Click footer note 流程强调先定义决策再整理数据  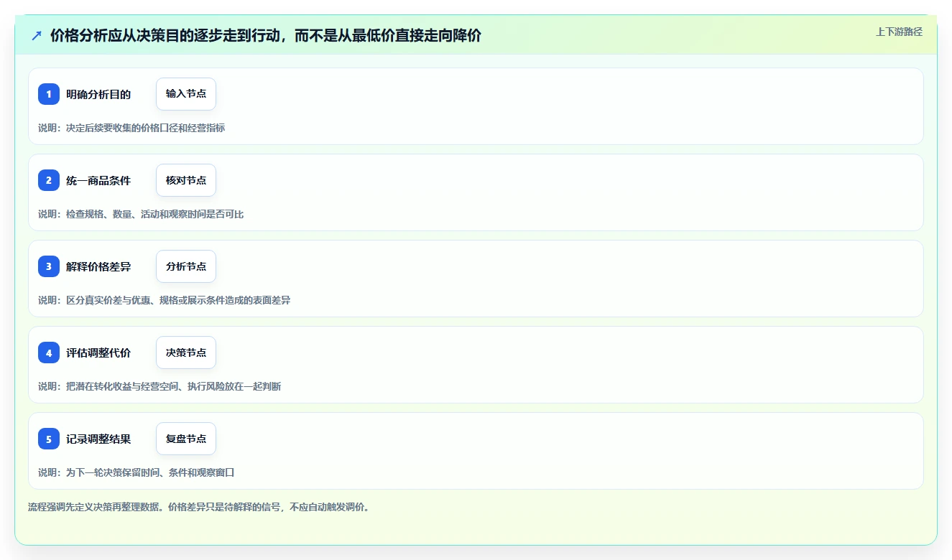[x=198, y=507]
